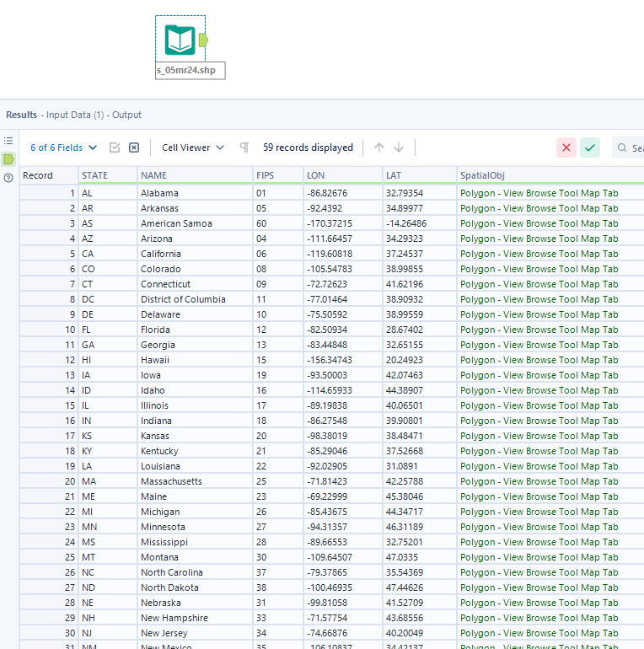Go to next record with down arrow
This screenshot has width=644, height=649.
click(x=399, y=147)
